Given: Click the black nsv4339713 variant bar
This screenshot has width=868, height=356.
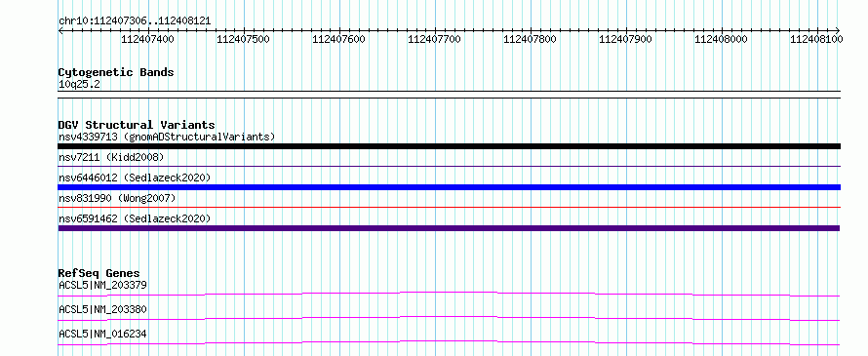Looking at the screenshot, I should [449, 146].
